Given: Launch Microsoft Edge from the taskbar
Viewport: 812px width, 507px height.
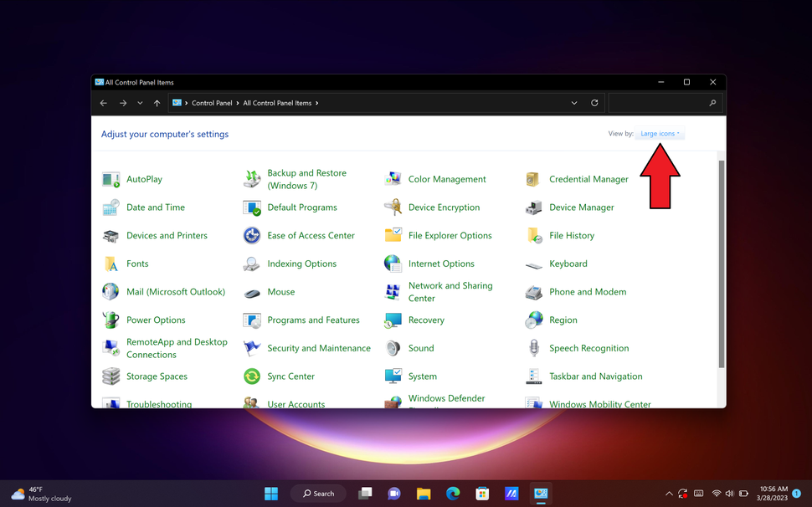Looking at the screenshot, I should click(x=453, y=493).
